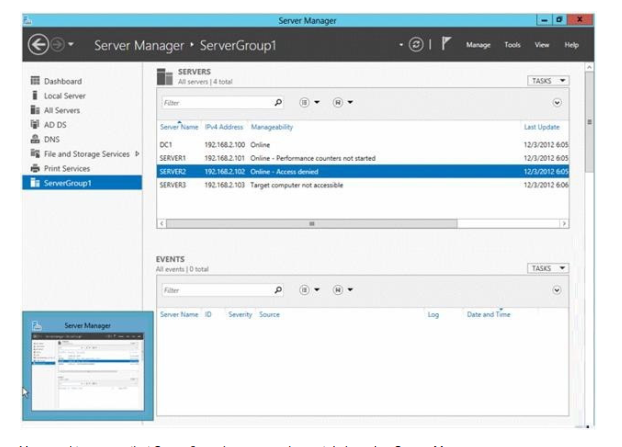Open the Servers saved queries dropdown
622x447 pixels.
343,103
